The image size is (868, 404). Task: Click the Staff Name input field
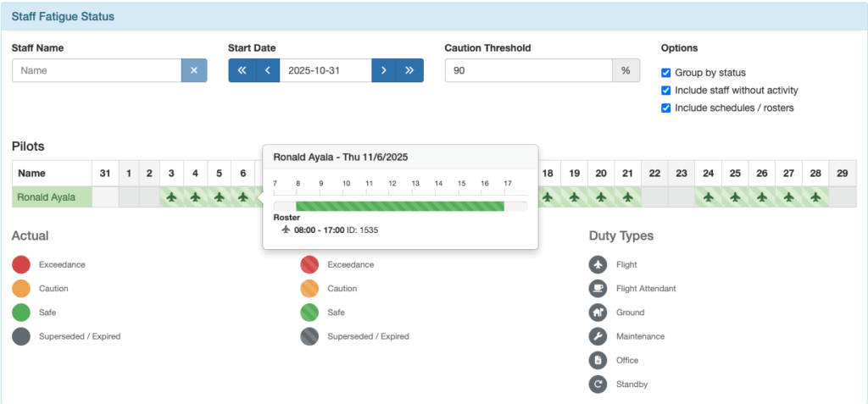[97, 70]
